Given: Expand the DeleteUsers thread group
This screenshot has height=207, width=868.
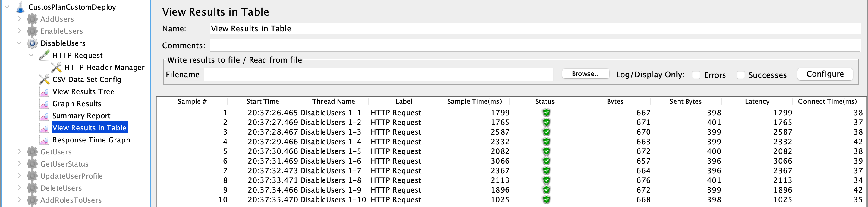Looking at the screenshot, I should [20, 188].
